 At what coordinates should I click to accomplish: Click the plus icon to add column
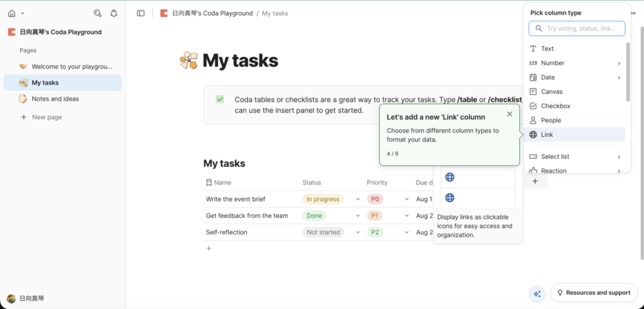coord(535,182)
